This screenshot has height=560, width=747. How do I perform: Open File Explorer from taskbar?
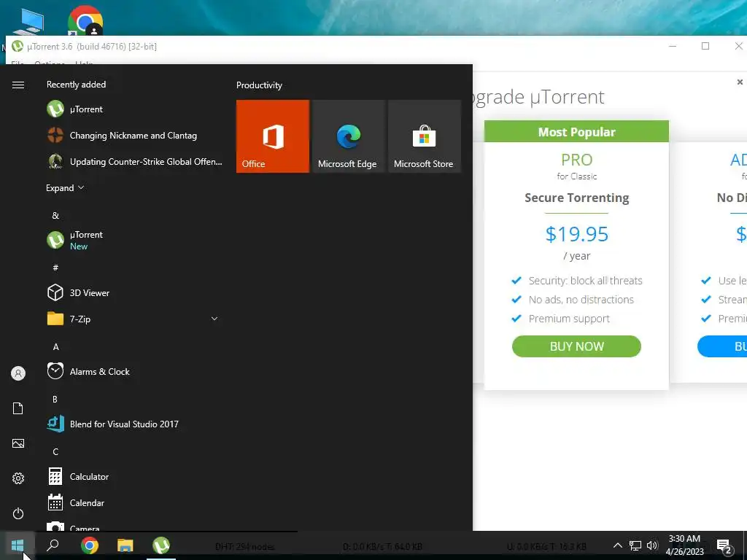(x=125, y=545)
